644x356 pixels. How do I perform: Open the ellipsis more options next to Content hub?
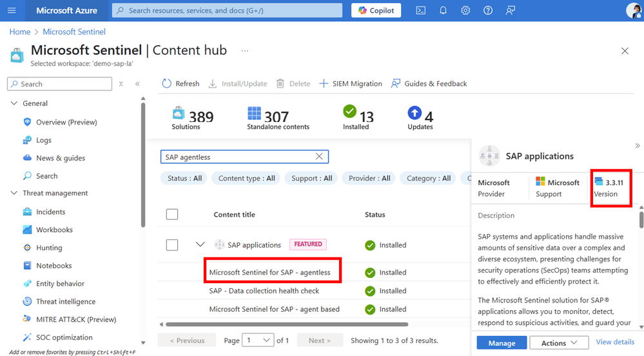coord(245,50)
